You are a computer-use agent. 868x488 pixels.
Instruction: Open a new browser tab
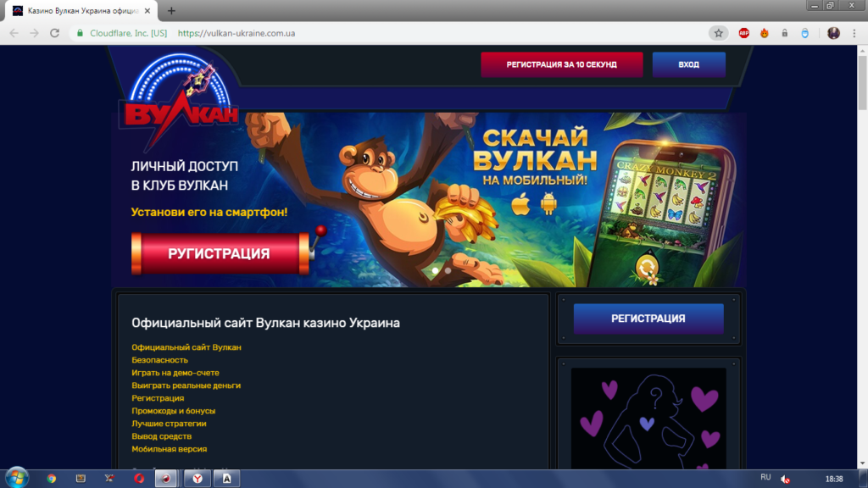pyautogui.click(x=171, y=10)
